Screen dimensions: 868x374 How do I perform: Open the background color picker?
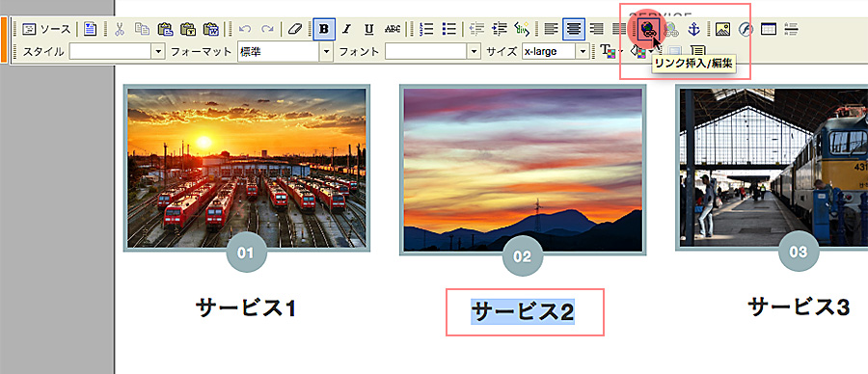[x=641, y=52]
